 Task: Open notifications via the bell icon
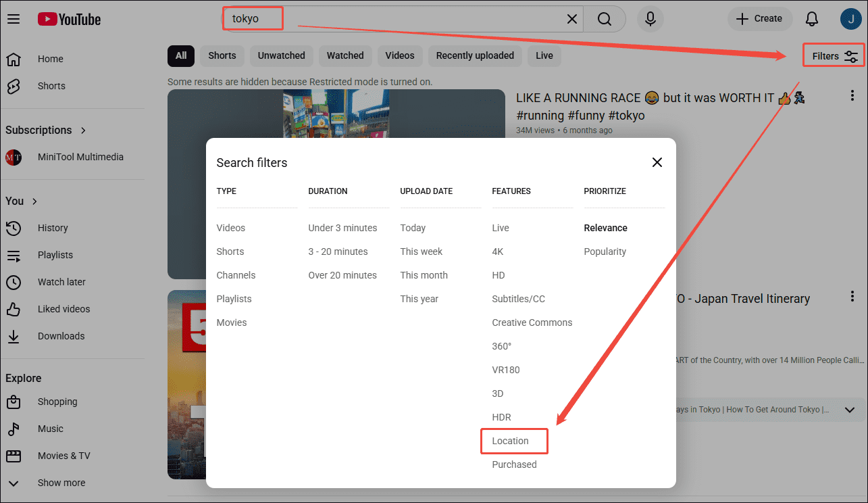(811, 19)
